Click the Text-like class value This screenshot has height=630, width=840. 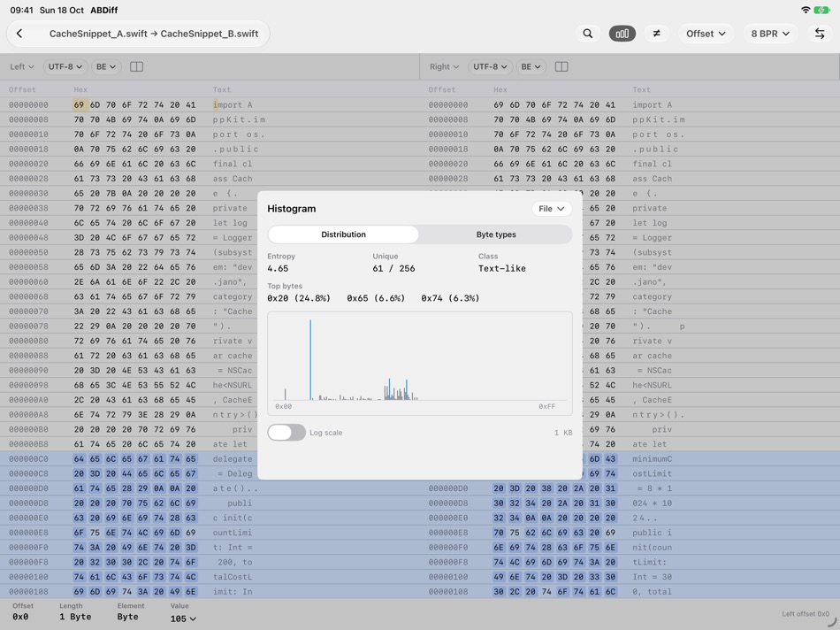point(502,268)
